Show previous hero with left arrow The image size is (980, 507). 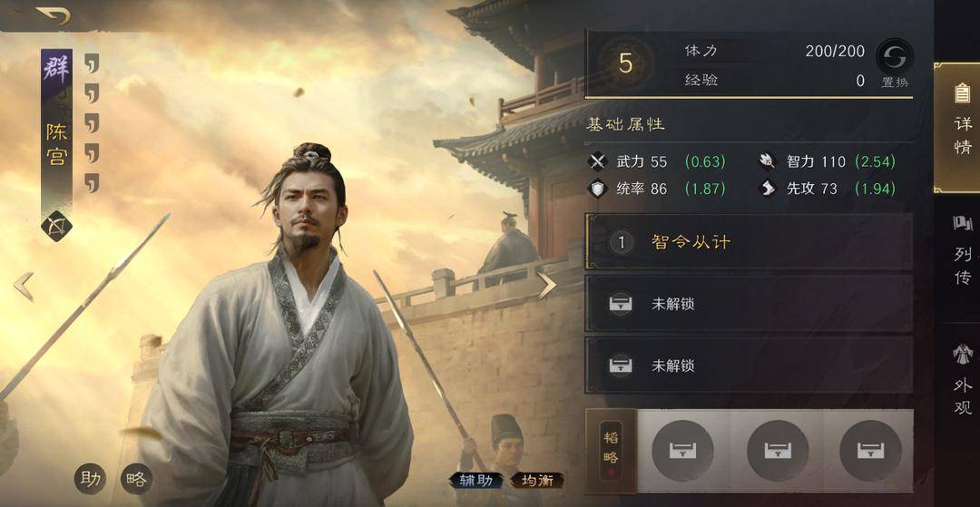(x=24, y=287)
